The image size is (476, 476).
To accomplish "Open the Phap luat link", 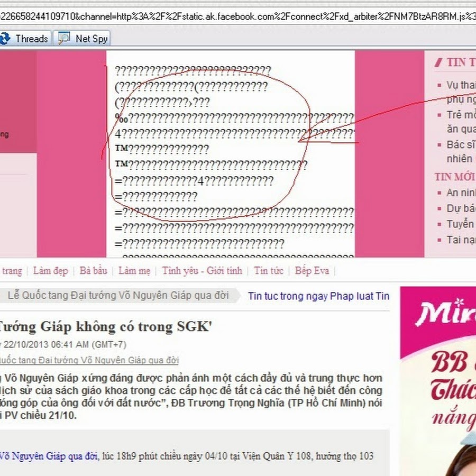I will coord(352,296).
